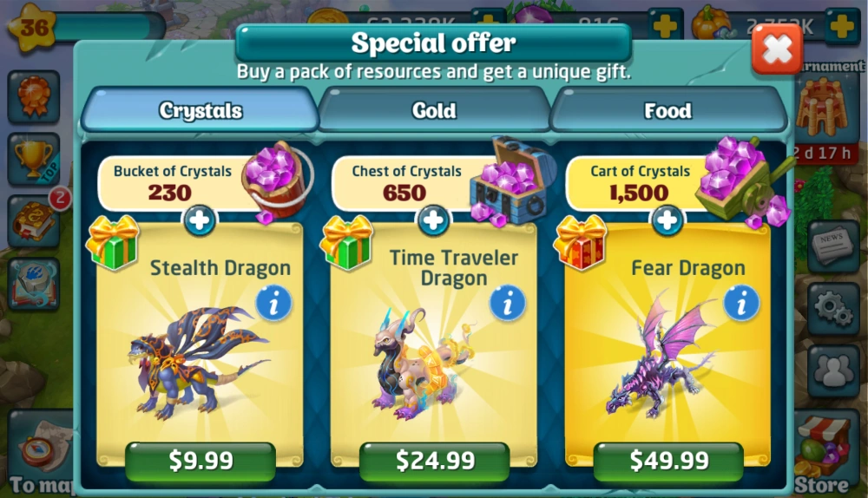
Task: Select the Crystals tab
Action: (201, 109)
